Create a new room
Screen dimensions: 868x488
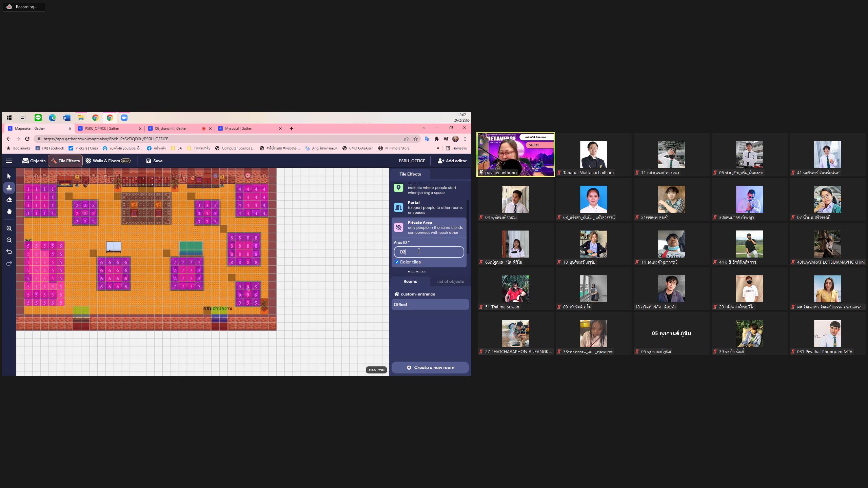430,368
